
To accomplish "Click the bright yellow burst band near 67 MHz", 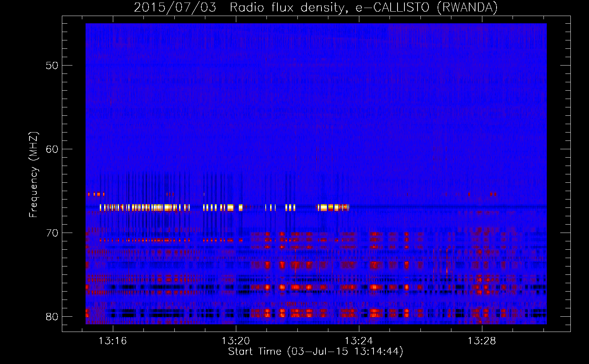I will 225,207.
